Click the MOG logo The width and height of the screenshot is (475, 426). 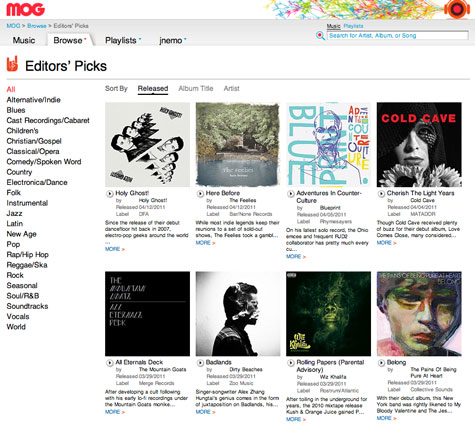click(x=26, y=9)
